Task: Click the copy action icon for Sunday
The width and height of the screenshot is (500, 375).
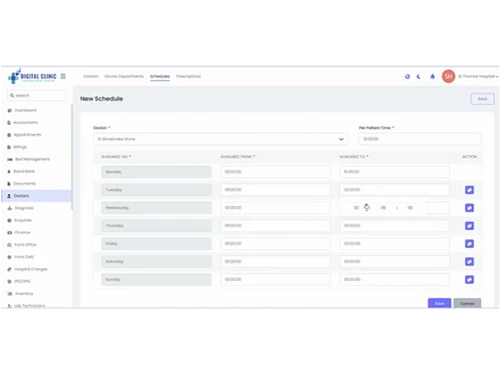Action: [469, 280]
